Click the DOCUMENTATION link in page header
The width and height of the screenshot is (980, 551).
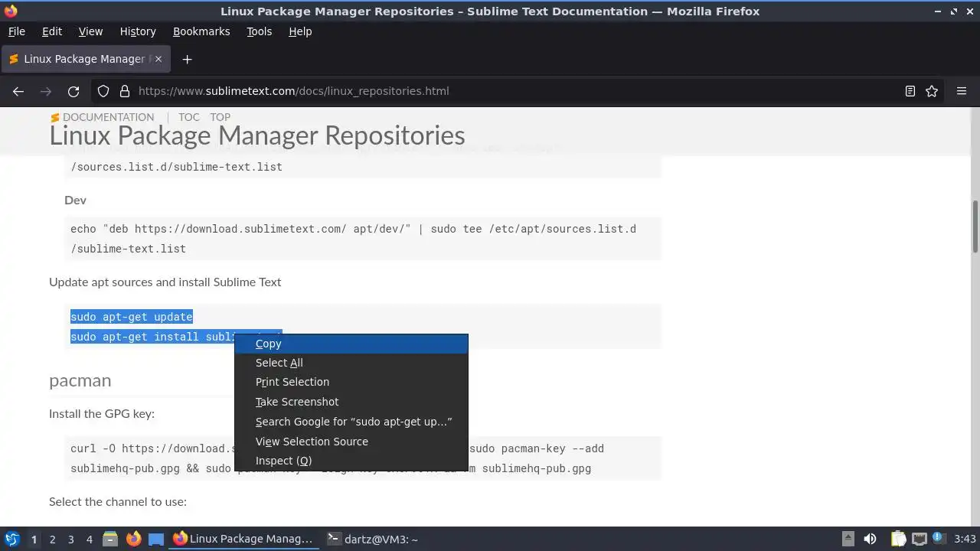[108, 117]
